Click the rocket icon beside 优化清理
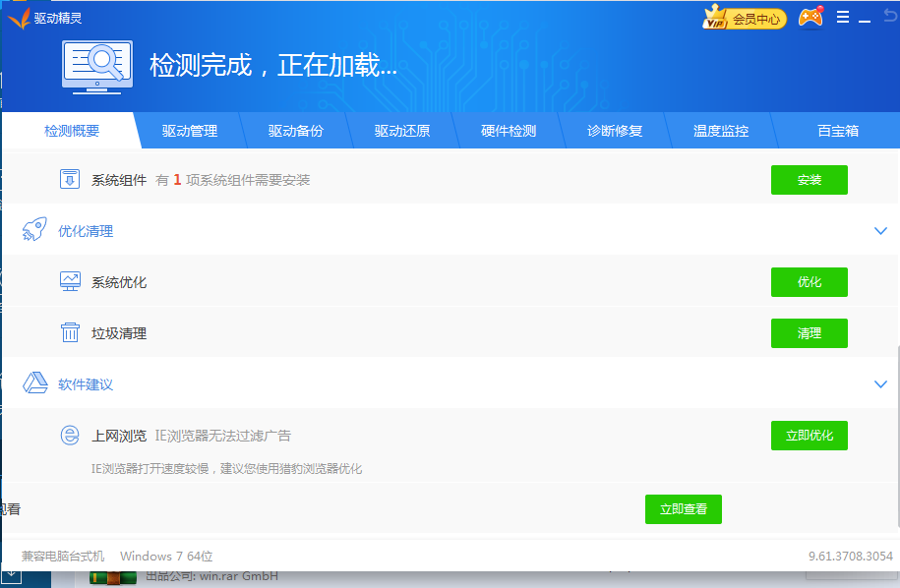900x588 pixels. coord(34,231)
